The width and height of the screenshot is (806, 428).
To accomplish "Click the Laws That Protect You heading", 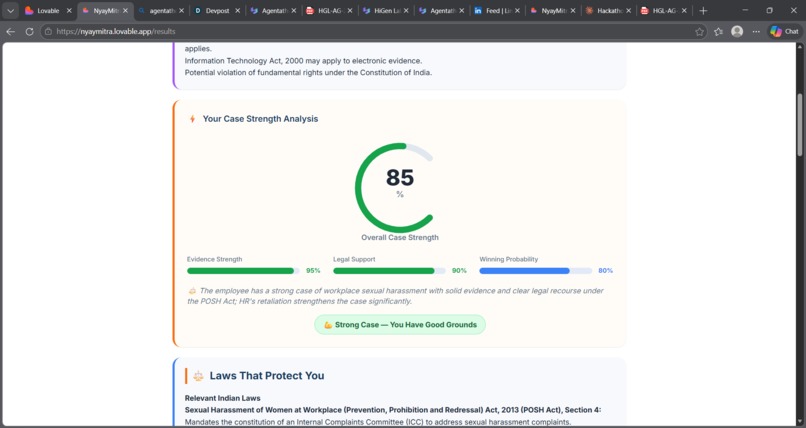I will [x=267, y=376].
